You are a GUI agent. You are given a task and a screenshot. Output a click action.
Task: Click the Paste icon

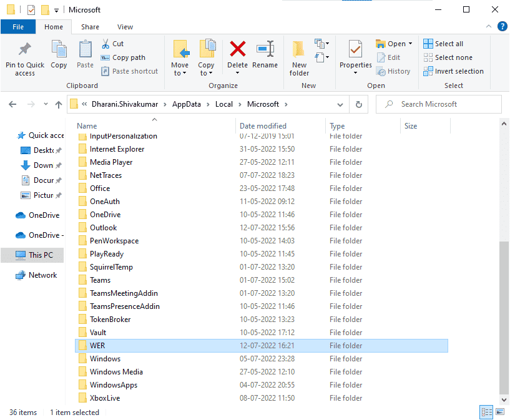pyautogui.click(x=84, y=56)
